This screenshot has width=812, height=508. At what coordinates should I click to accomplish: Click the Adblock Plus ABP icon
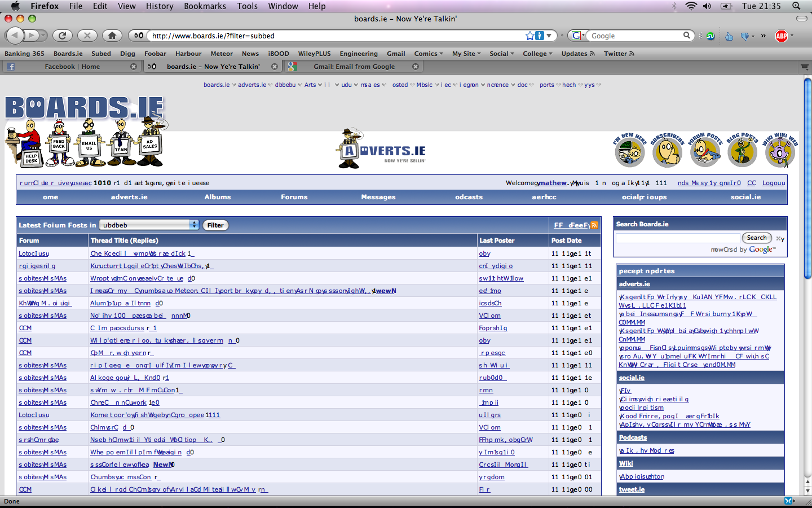tap(781, 36)
